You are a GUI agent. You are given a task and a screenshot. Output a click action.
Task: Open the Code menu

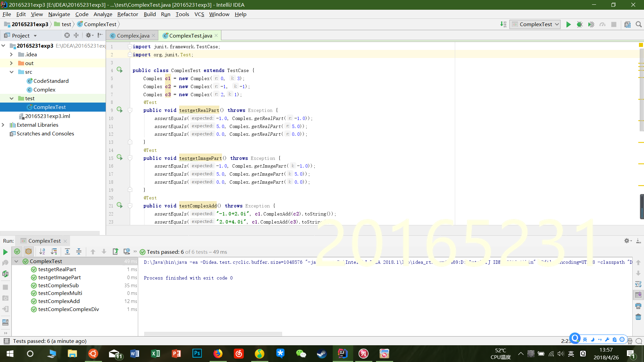pos(82,14)
